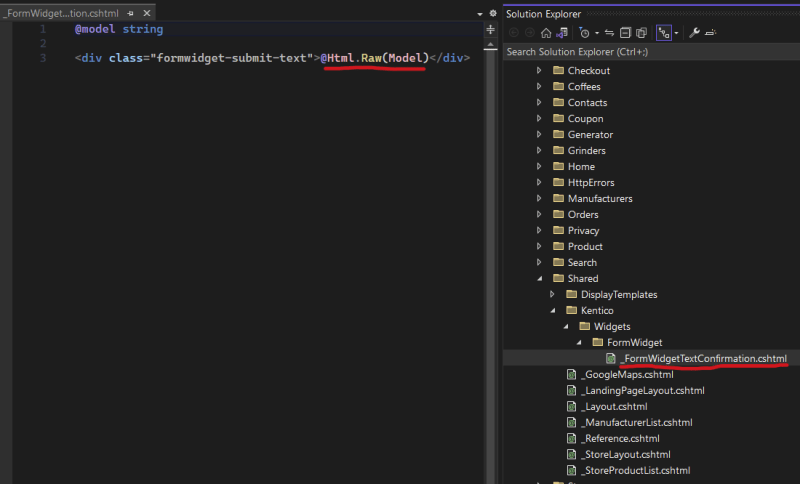Click the Solution Explorer Back arrow
The width and height of the screenshot is (800, 484).
pos(514,33)
